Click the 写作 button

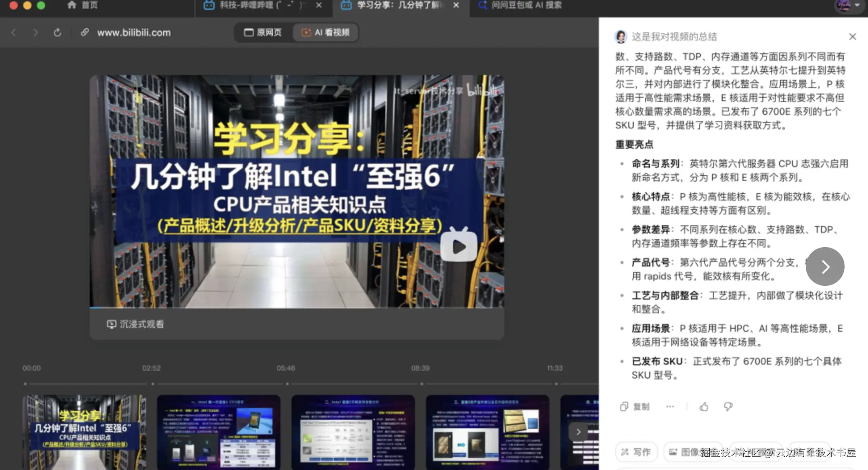(636, 452)
